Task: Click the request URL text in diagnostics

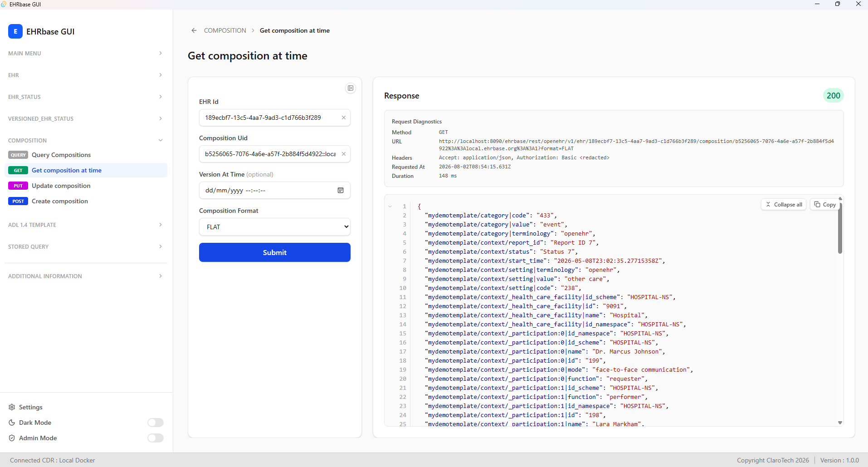Action: [x=636, y=145]
